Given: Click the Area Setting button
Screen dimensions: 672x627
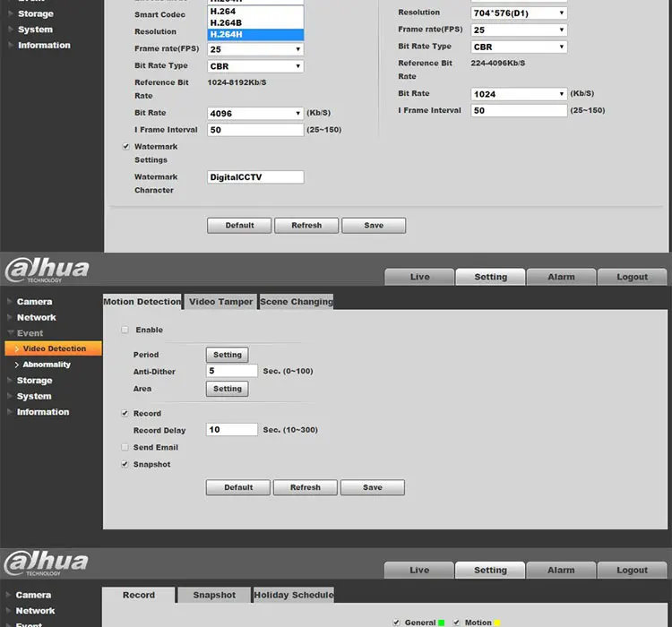Looking at the screenshot, I should (228, 389).
